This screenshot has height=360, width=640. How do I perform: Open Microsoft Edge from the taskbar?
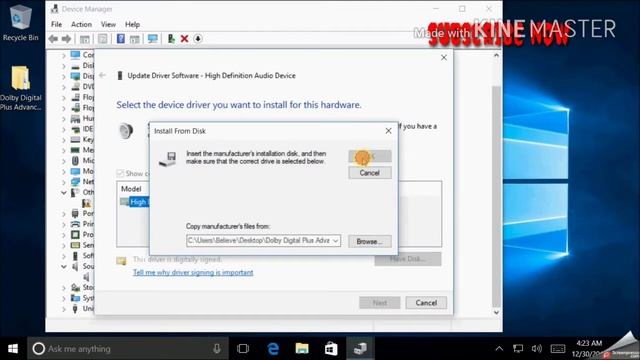(x=273, y=349)
